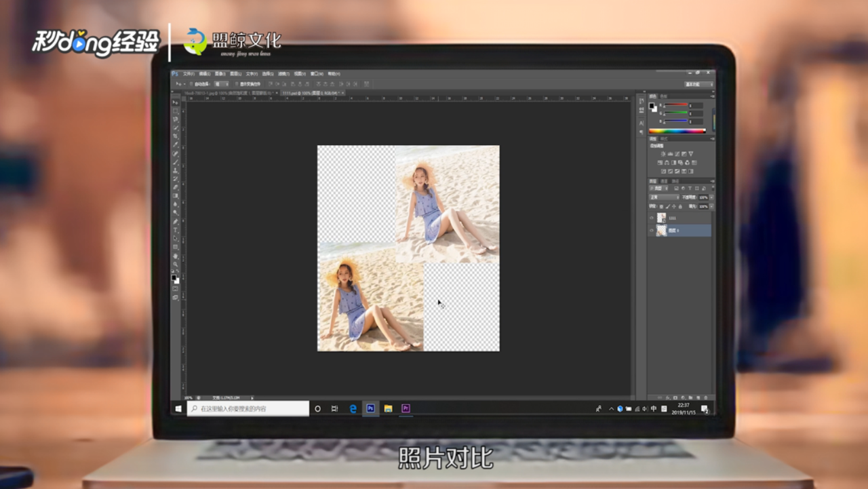Enable the 显示变换控件 checkbox

point(237,83)
